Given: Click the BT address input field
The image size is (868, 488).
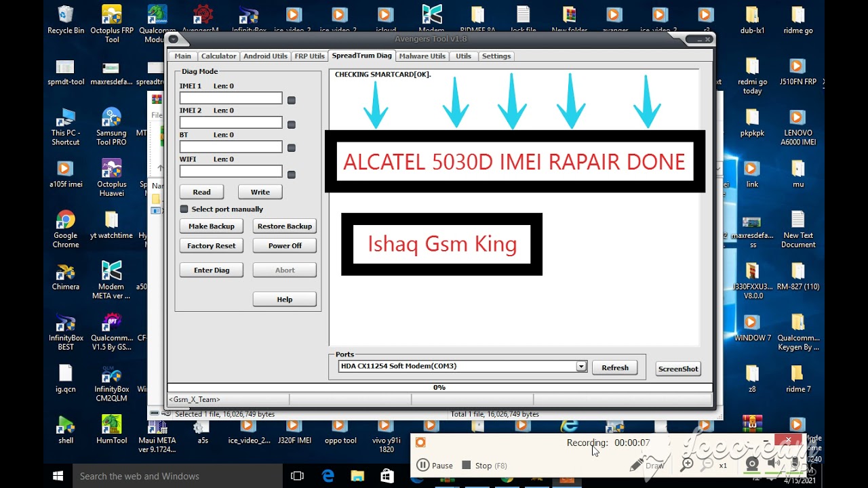Looking at the screenshot, I should tap(231, 147).
